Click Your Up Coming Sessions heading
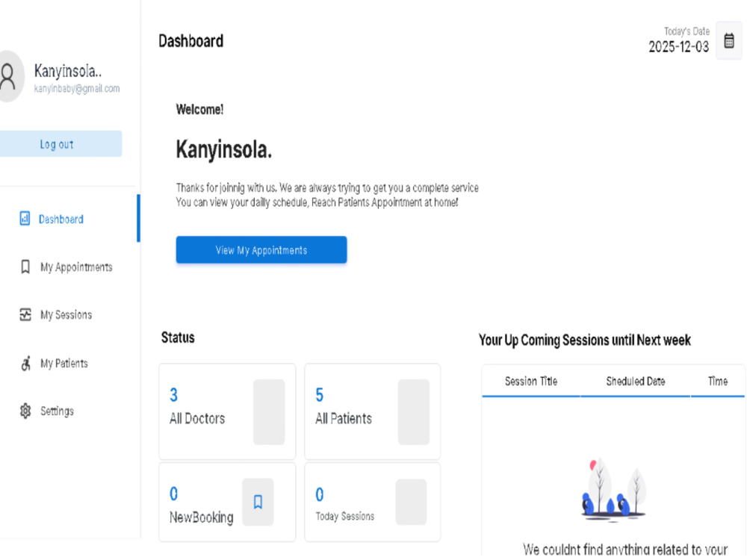This screenshot has height=560, width=747. pos(585,340)
